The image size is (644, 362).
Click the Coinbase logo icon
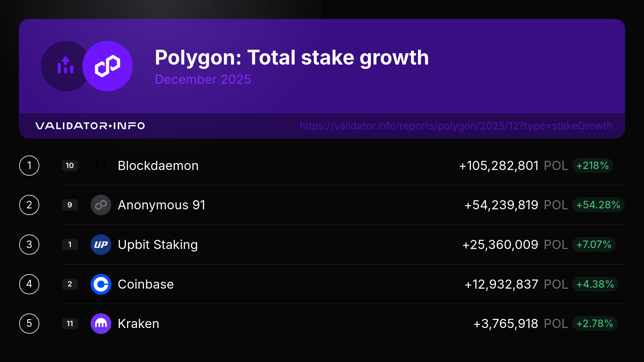pyautogui.click(x=101, y=284)
